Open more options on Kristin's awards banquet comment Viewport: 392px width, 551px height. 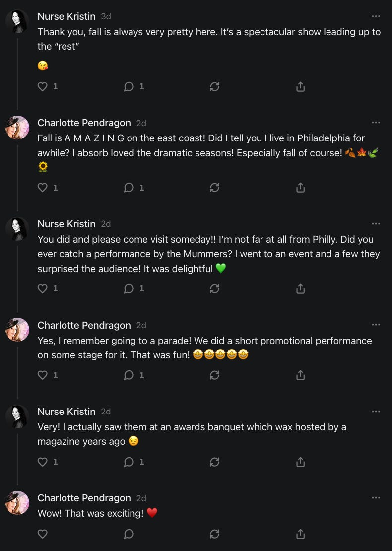376,412
